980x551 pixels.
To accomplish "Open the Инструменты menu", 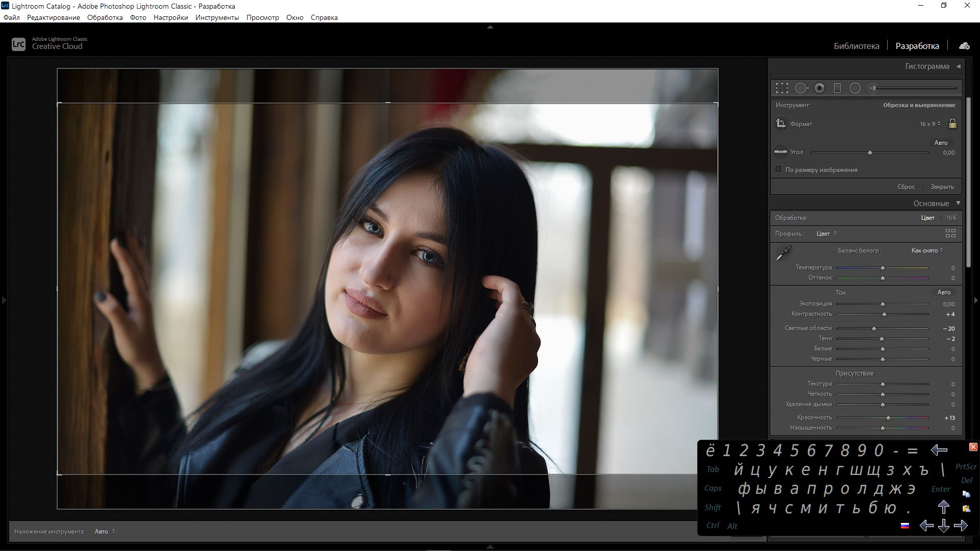I will coord(217,17).
